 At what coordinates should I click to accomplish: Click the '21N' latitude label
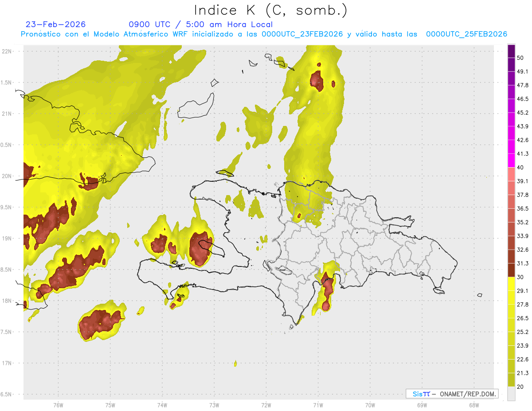pos(8,114)
